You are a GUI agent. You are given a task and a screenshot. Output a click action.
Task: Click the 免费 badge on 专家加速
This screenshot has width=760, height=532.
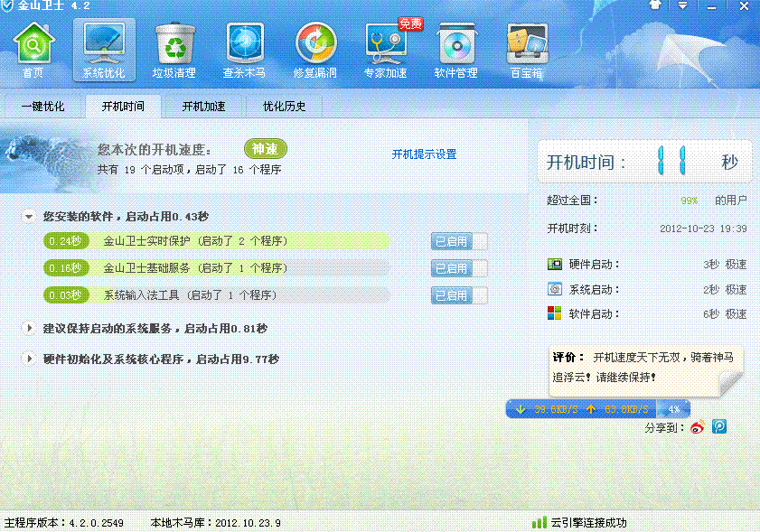tap(410, 23)
